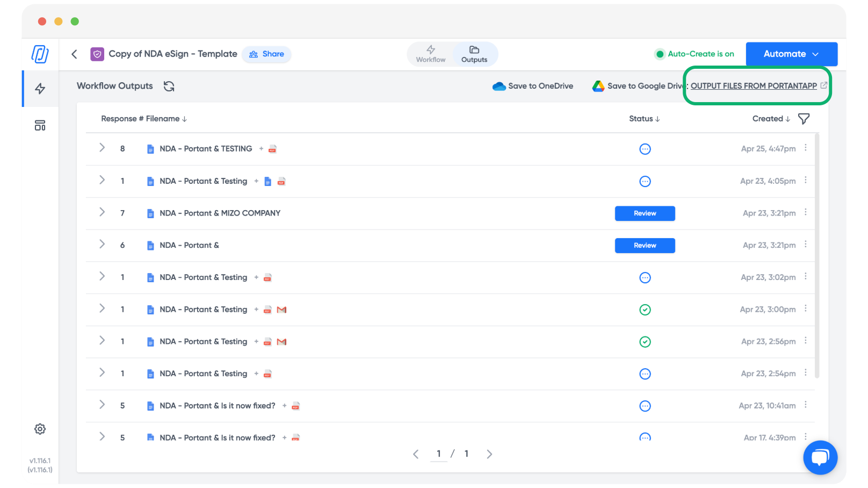Click Save to OneDrive
Screen dimensions: 868x488
coord(533,86)
